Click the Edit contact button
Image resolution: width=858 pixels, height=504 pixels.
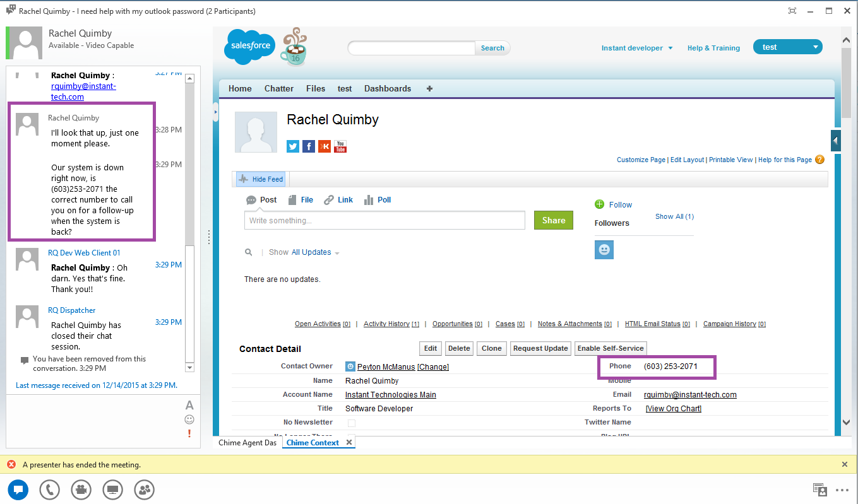pyautogui.click(x=431, y=348)
